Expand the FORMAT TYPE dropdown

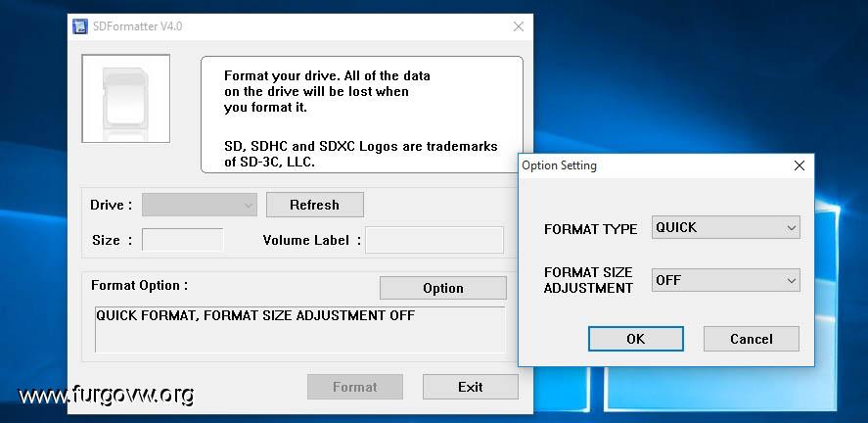726,227
